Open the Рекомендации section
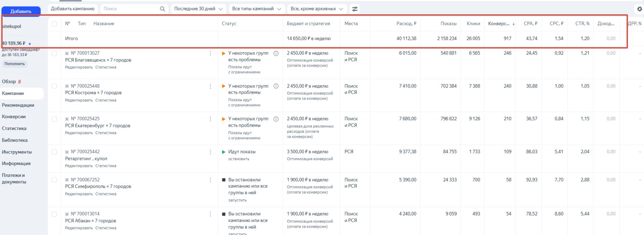 (x=18, y=105)
